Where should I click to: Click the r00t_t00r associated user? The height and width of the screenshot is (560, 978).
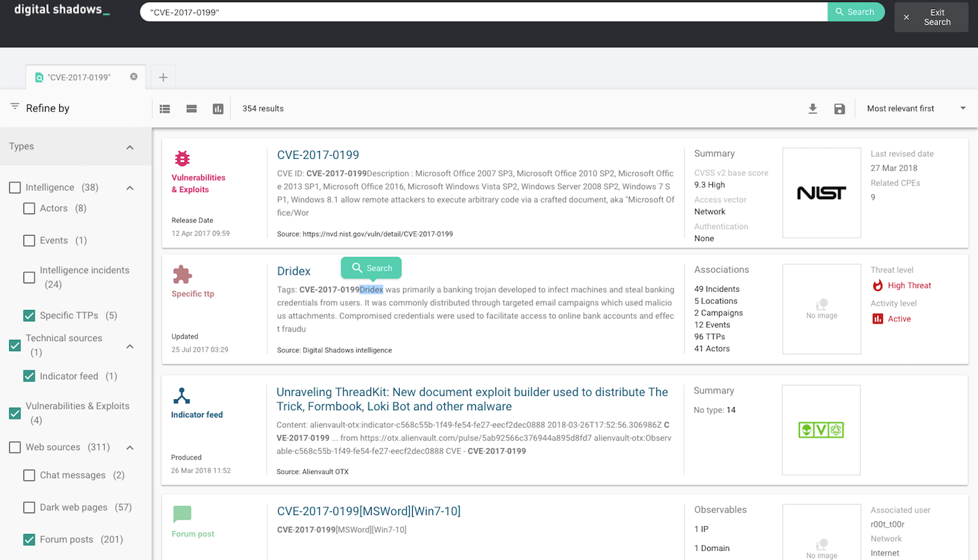click(x=887, y=525)
